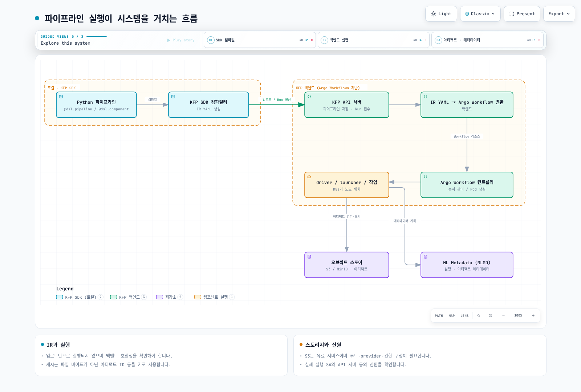
Task: Open the Classic style dropdown
Action: 480,14
